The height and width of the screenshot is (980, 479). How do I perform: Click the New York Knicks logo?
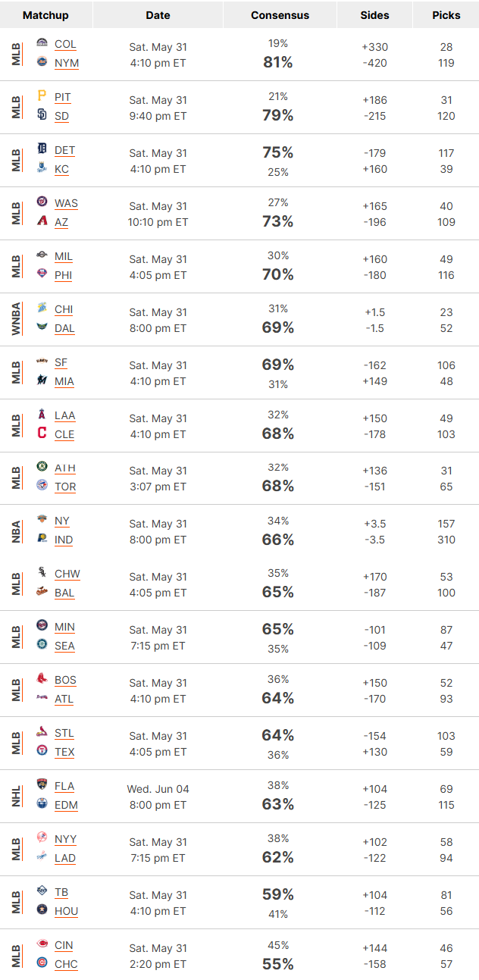pos(42,521)
